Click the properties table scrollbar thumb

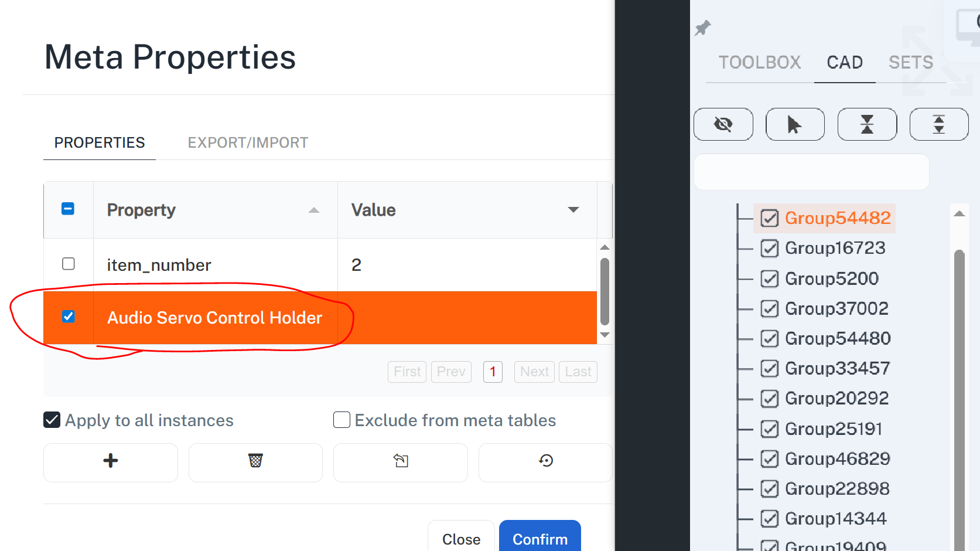pos(605,291)
